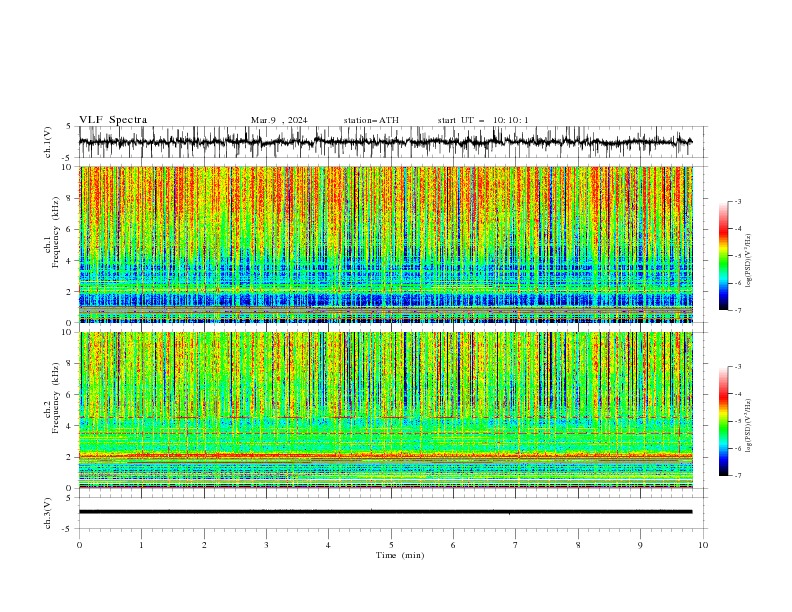Click the ch.2 spectrogram panel
This screenshot has width=792, height=612.
[x=386, y=410]
